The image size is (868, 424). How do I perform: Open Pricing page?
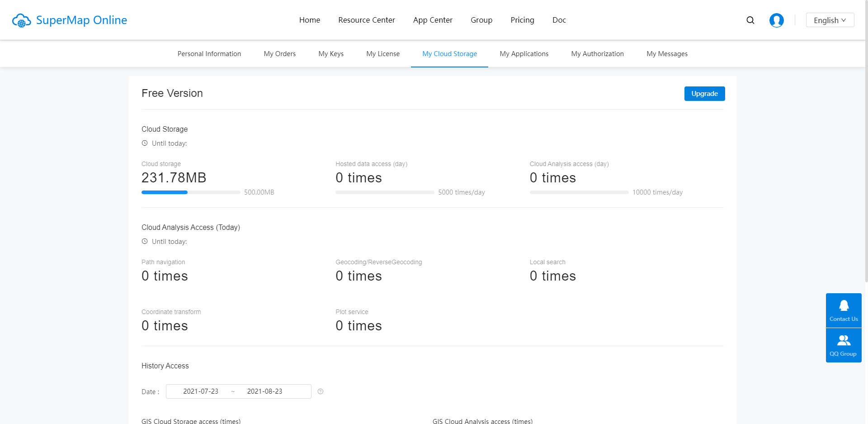tap(522, 20)
